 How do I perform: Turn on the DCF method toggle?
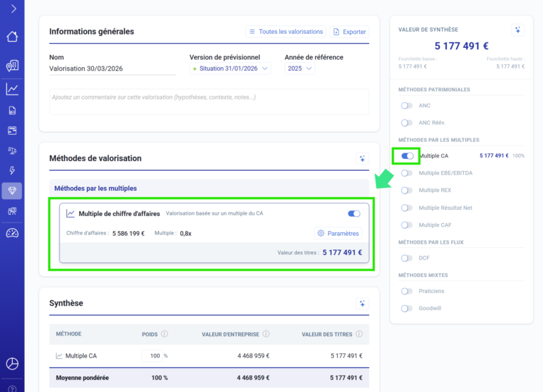[x=407, y=258]
